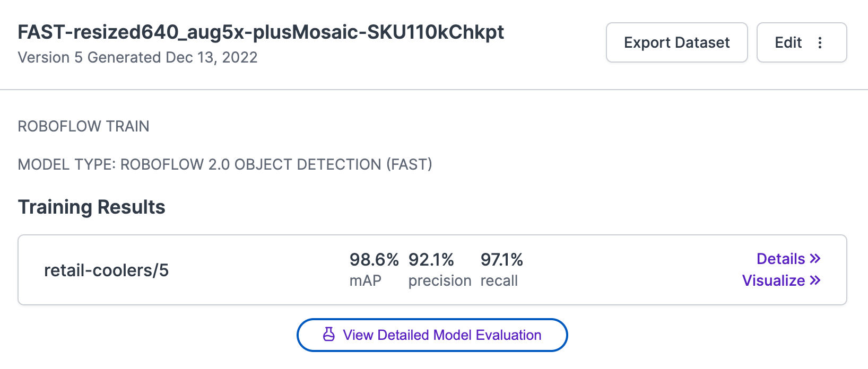Click the three-dot overflow menu
This screenshot has width=868, height=369.
click(820, 42)
